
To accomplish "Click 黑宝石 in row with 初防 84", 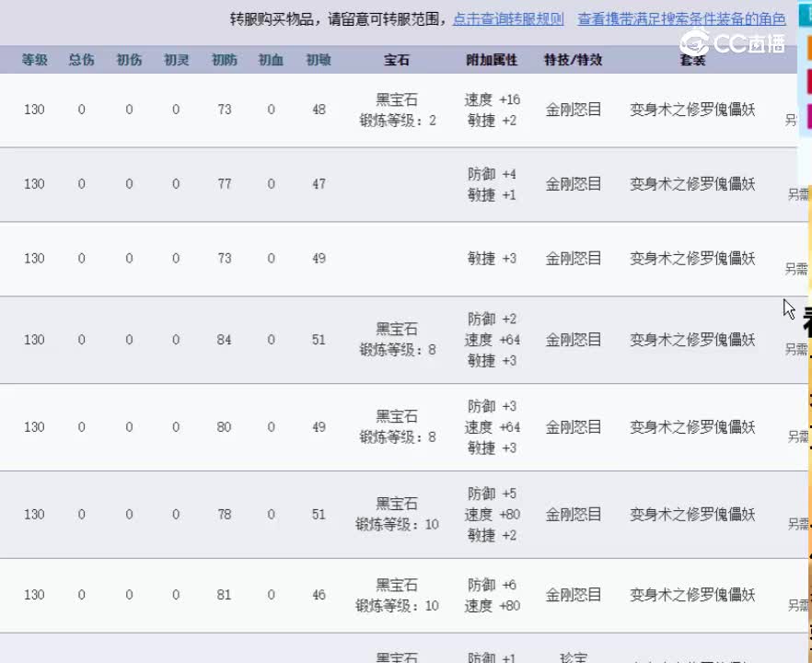I will tap(397, 330).
